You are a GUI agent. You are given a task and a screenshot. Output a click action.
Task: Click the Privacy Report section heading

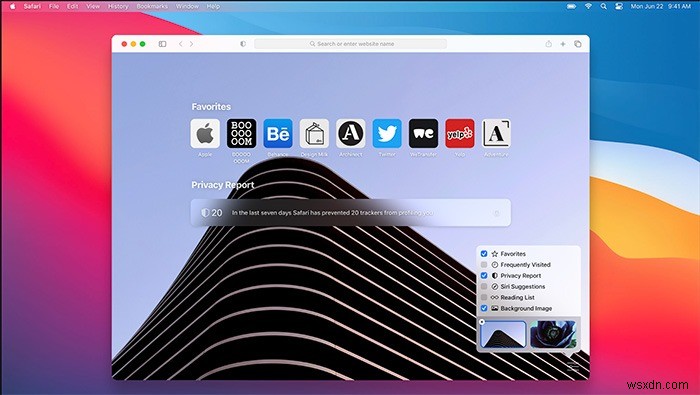click(x=223, y=185)
